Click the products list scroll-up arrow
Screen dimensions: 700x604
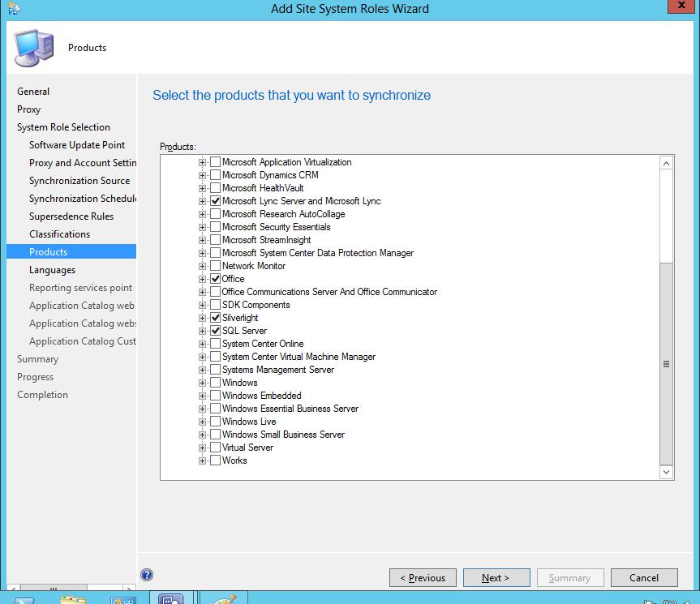(x=666, y=163)
